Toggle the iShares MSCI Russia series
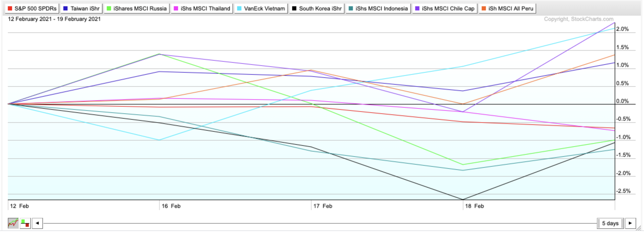Viewport: 644px width, 232px height. [x=137, y=8]
